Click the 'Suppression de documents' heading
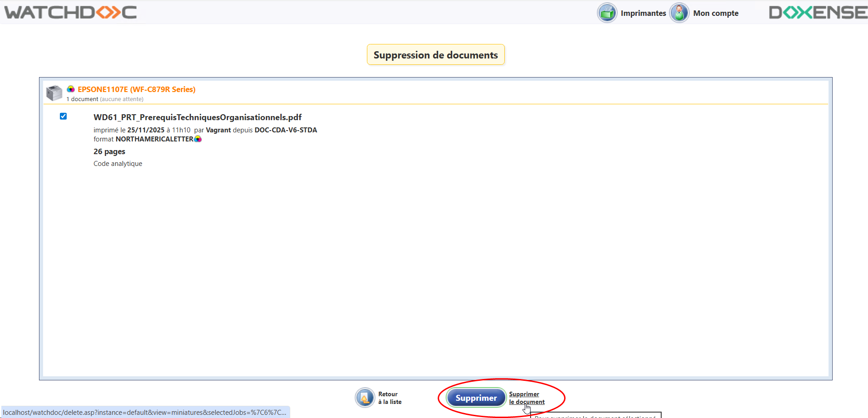 click(435, 55)
